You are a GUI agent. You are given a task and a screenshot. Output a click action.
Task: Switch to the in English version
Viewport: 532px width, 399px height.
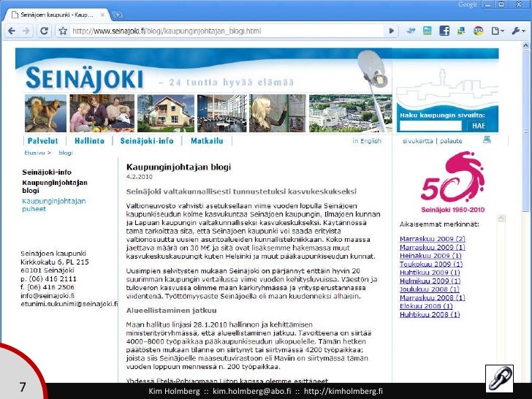[x=367, y=141]
